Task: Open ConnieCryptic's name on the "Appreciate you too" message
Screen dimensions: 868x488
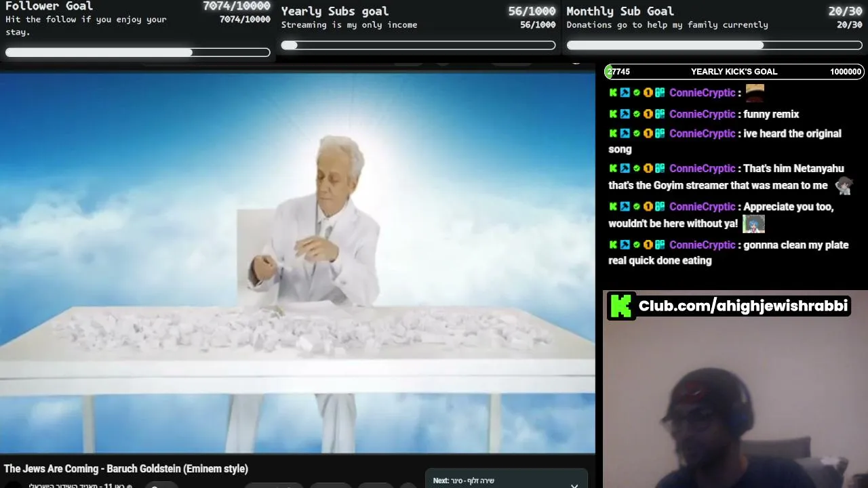Action: pos(702,207)
